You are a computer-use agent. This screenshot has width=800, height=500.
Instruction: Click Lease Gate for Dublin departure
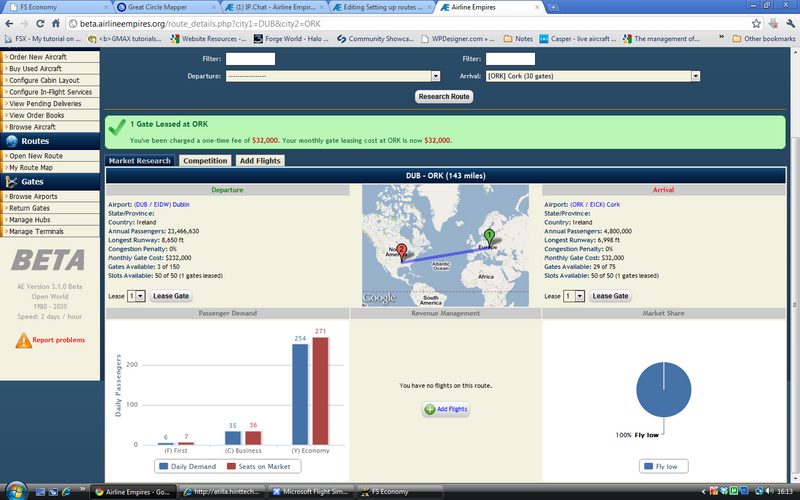coord(171,296)
